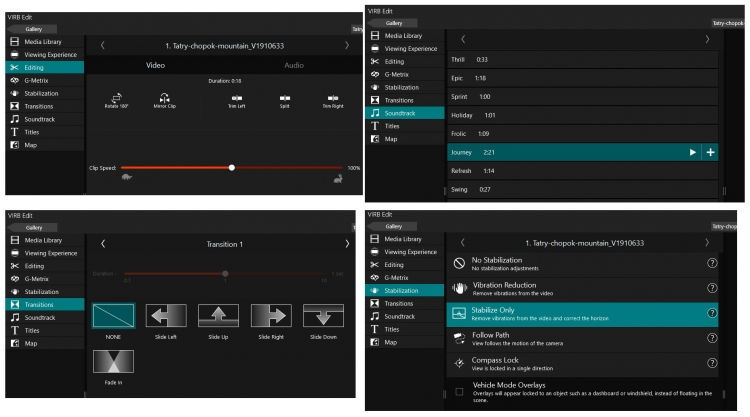Click Split icon in Editing window
The image size is (750, 417).
point(285,98)
